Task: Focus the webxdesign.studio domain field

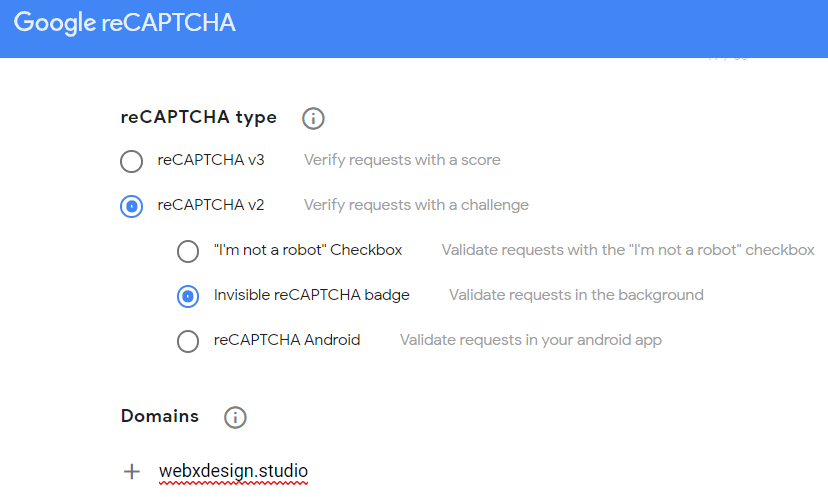Action: [x=233, y=471]
